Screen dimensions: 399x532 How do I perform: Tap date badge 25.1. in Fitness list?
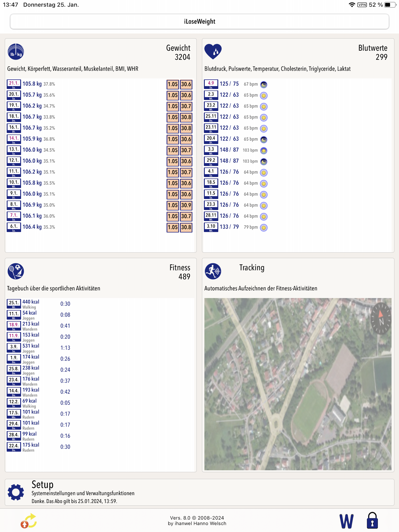[x=14, y=304]
